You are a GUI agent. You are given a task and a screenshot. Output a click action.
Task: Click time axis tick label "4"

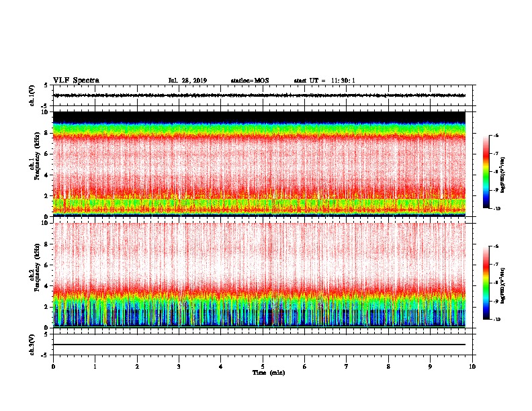click(x=221, y=367)
